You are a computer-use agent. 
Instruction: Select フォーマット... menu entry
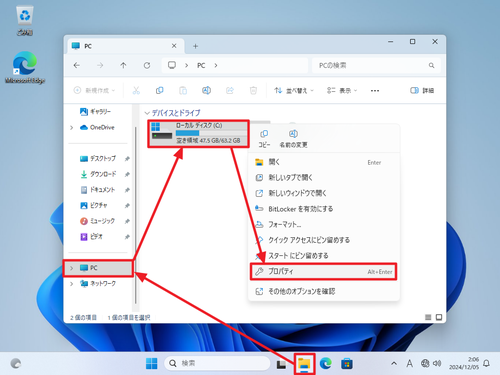324,225
